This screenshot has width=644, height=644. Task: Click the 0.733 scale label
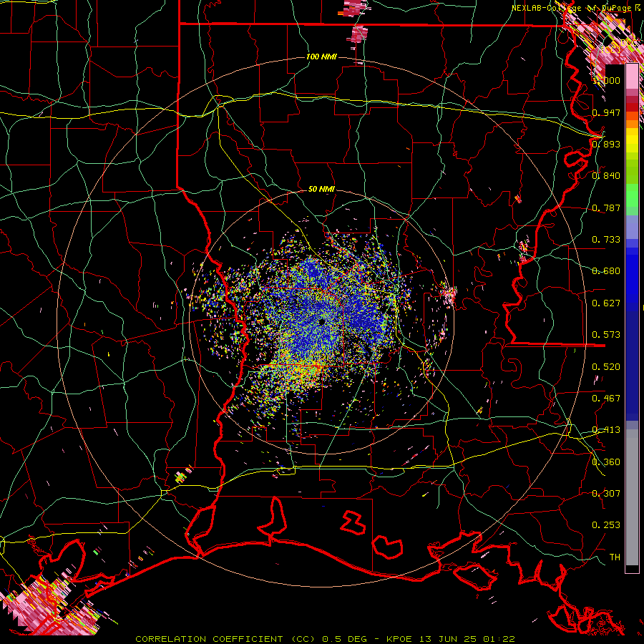coord(606,240)
